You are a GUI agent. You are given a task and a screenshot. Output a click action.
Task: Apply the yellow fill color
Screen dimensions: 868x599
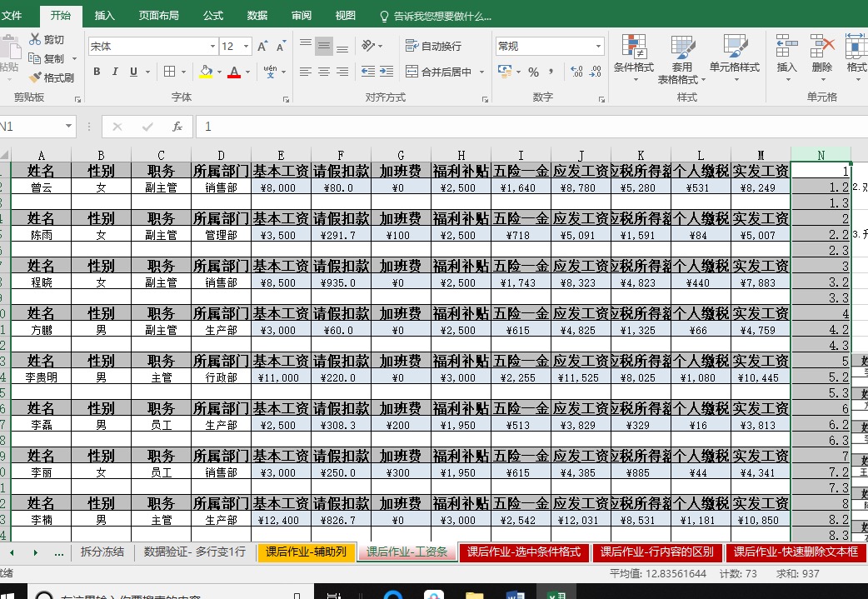coord(207,72)
